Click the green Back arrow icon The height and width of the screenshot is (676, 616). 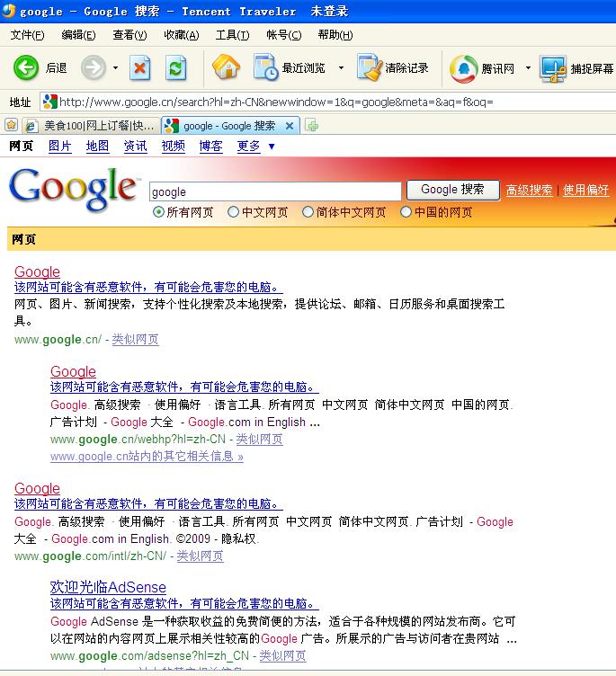[26, 67]
